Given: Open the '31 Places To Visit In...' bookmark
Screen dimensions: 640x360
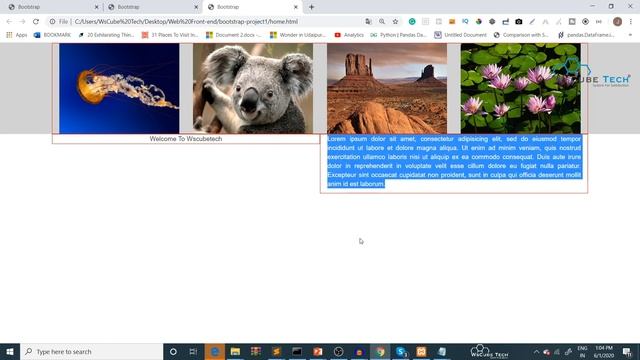Looking at the screenshot, I should point(170,35).
